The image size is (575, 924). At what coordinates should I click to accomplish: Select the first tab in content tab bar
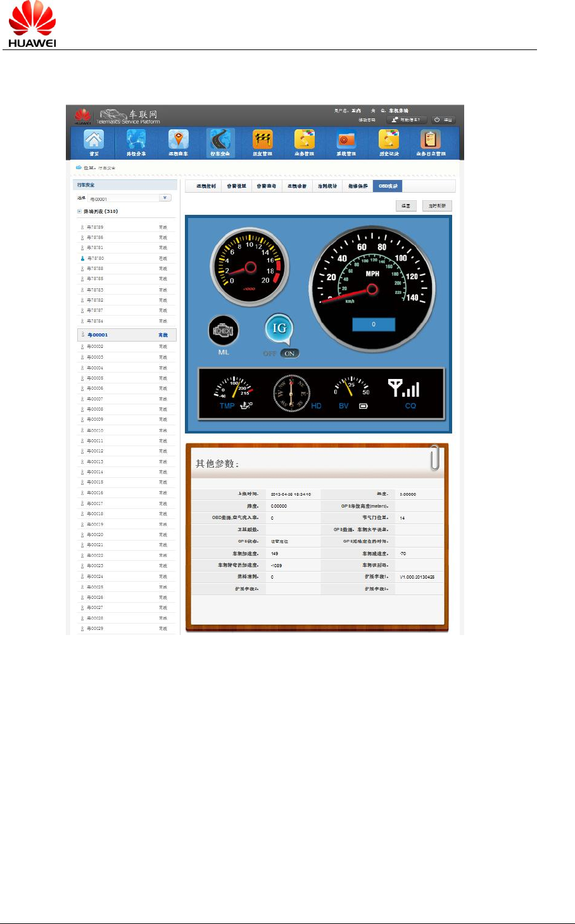click(x=206, y=186)
